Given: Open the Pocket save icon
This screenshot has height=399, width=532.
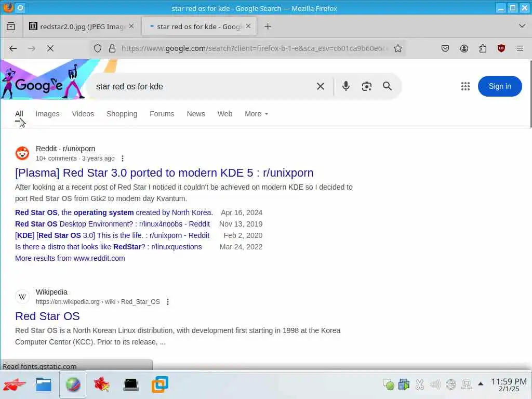Looking at the screenshot, I should pyautogui.click(x=445, y=48).
